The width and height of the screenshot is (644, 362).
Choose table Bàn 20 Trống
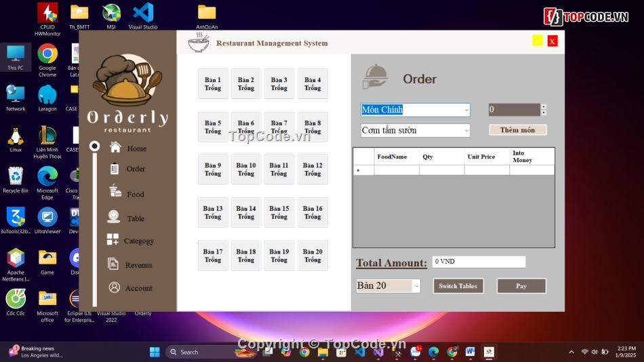point(313,256)
